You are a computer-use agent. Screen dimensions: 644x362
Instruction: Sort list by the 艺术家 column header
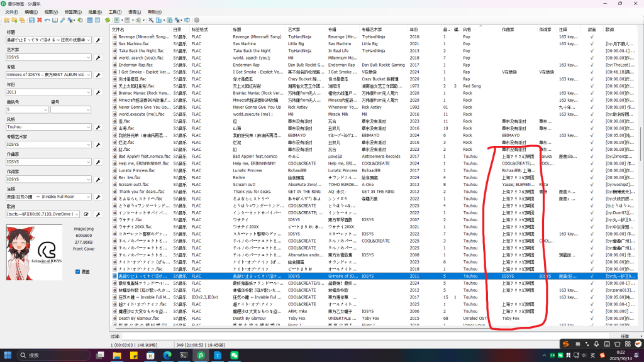coord(294,29)
